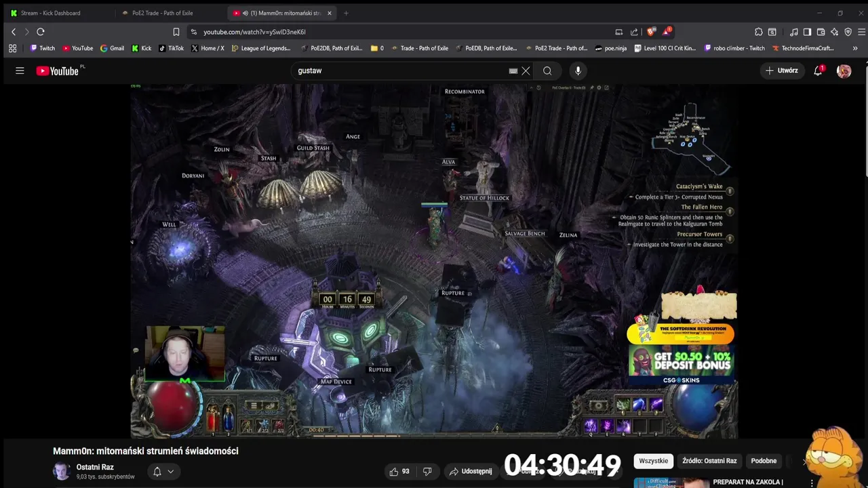Share this page using the share icon
The width and height of the screenshot is (868, 488).
[x=634, y=32]
